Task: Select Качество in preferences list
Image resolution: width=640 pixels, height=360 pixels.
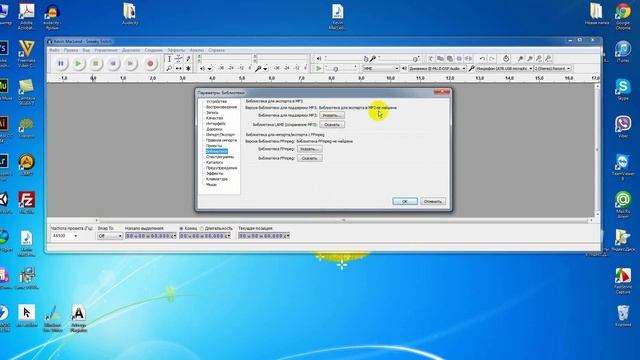Action: click(214, 118)
